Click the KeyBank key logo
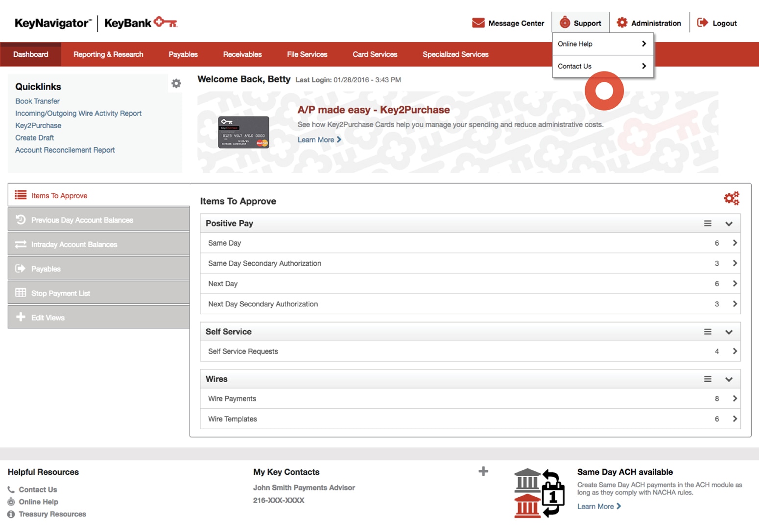 pos(166,22)
